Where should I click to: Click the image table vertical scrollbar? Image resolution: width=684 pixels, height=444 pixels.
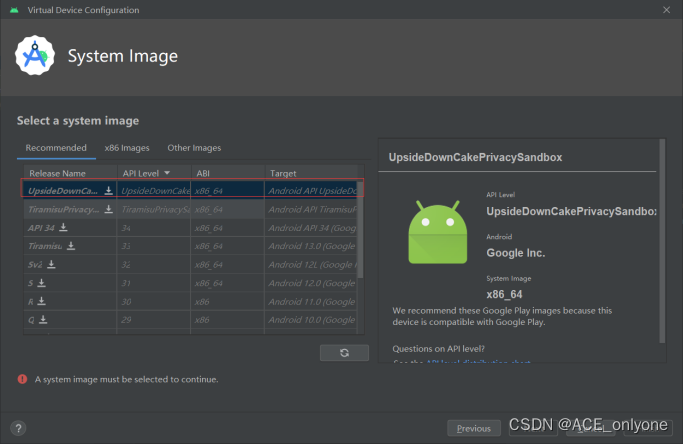point(360,230)
